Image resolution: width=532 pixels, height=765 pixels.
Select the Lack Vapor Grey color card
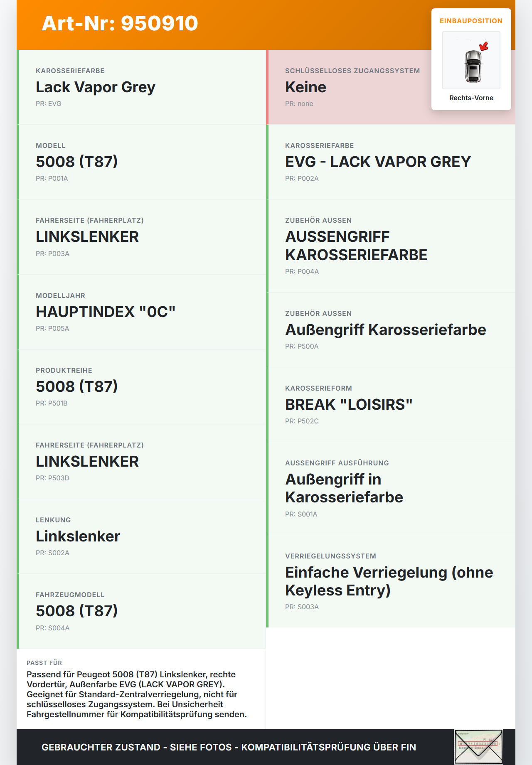(141, 87)
